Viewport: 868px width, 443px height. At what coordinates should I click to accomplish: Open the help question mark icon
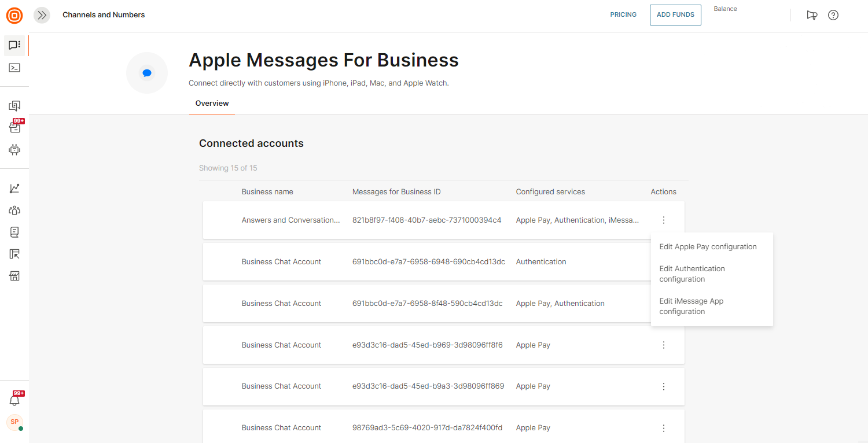(833, 15)
